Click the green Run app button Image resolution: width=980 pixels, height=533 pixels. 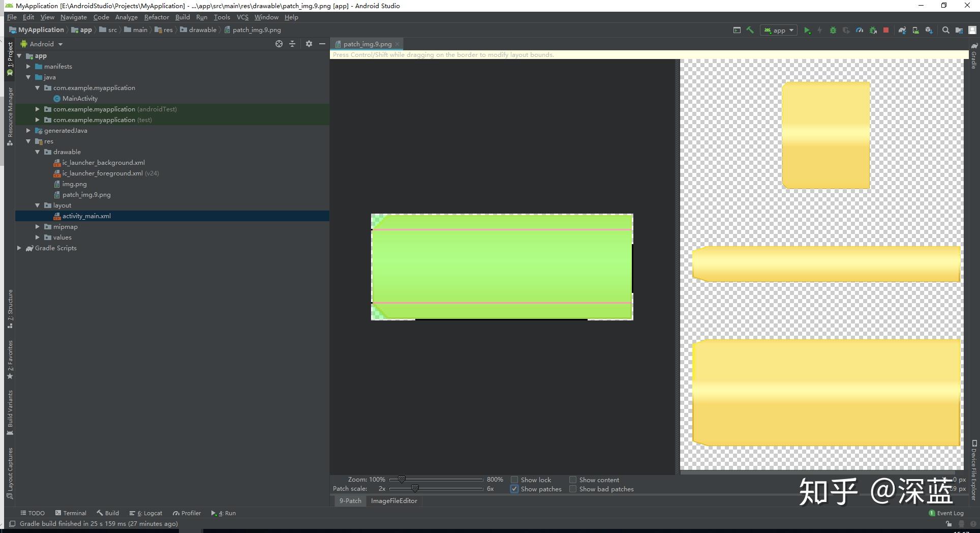click(807, 31)
